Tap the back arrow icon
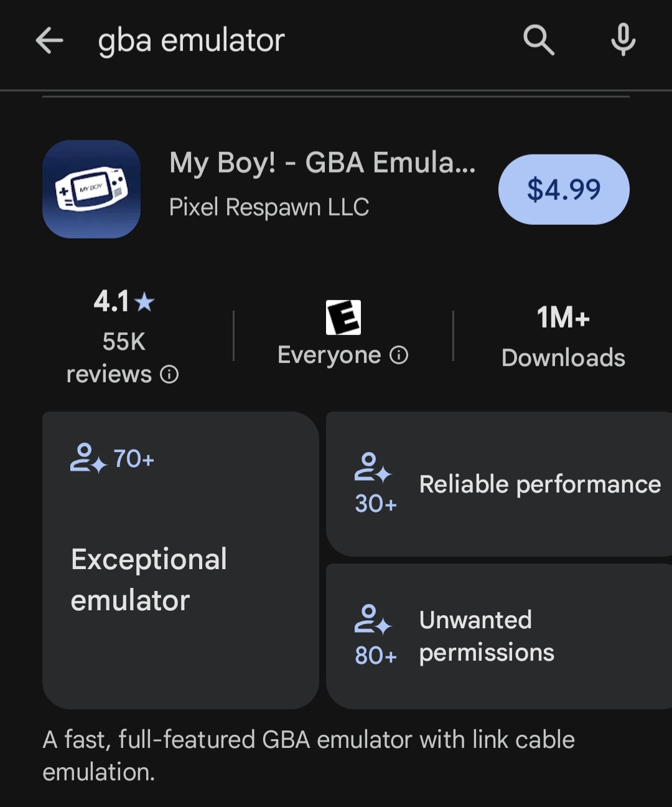This screenshot has height=807, width=672. point(50,41)
